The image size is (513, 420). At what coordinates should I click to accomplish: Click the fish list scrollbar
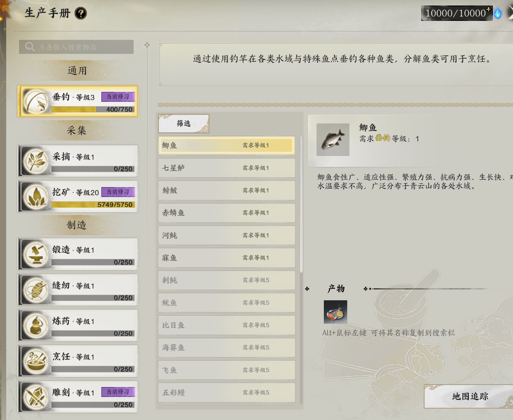(x=301, y=204)
